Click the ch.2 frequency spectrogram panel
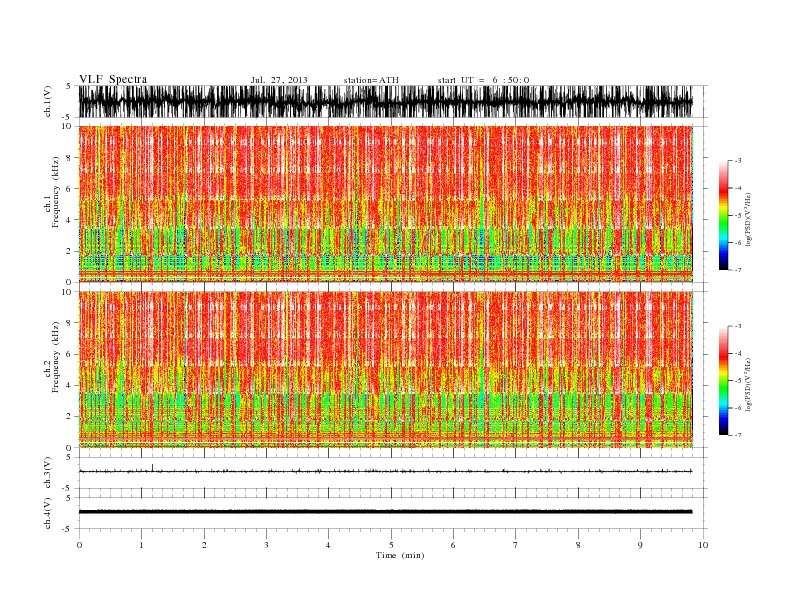Screen dimensions: 792x612 pyautogui.click(x=392, y=370)
